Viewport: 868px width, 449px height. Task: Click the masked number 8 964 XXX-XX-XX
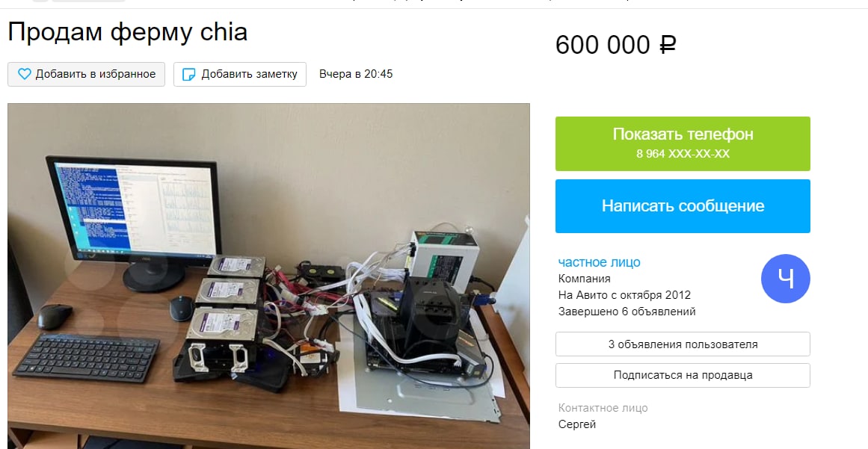point(683,155)
